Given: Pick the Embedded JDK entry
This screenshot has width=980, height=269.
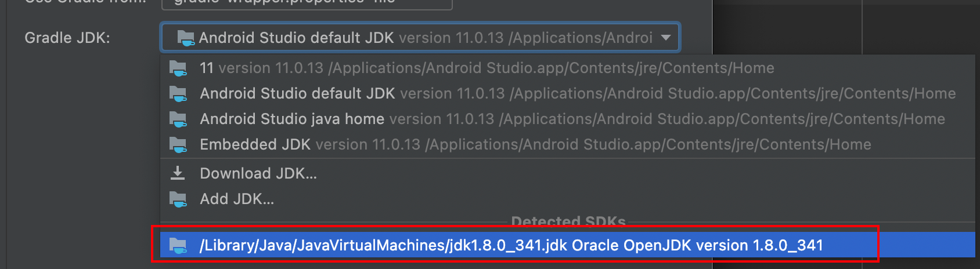Looking at the screenshot, I should coord(568,144).
